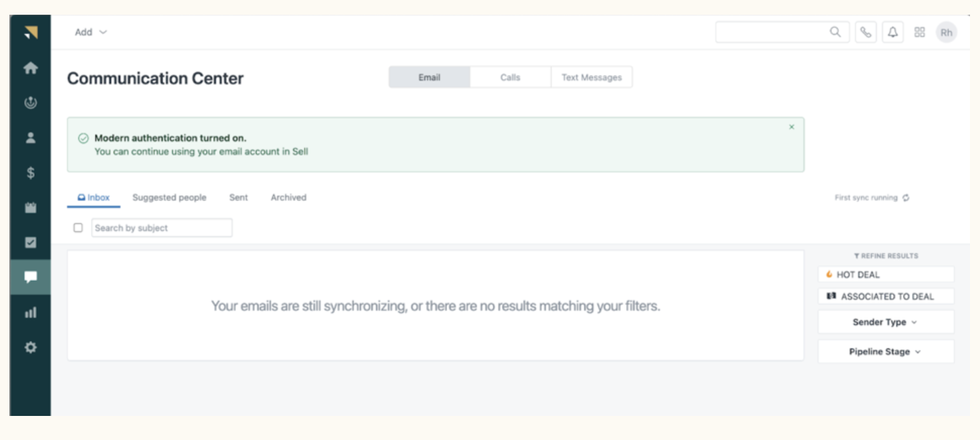
Task: Open Tasks checkmark icon in sidebar
Action: pyautogui.click(x=30, y=243)
